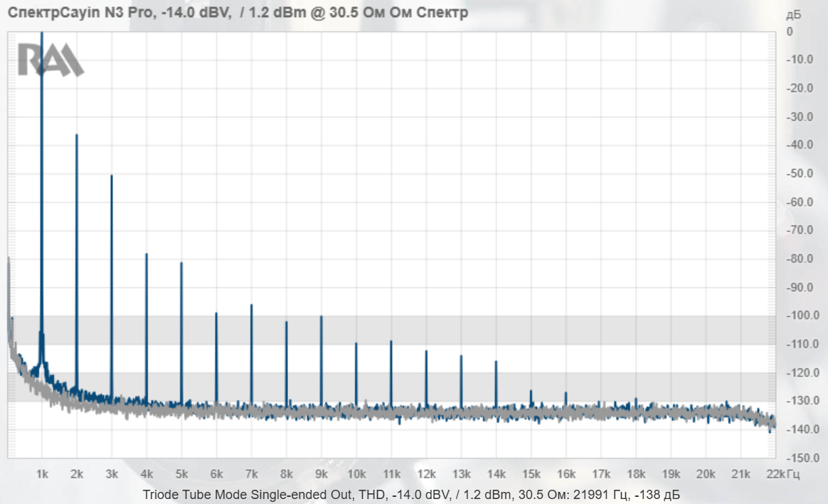The image size is (828, 504).
Task: Click the -40.0 level axis label
Action: [x=800, y=144]
